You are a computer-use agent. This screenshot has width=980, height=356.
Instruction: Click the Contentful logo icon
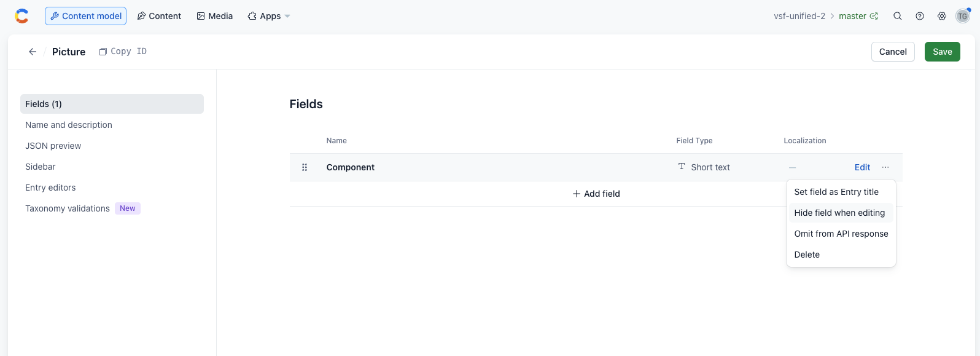pyautogui.click(x=21, y=16)
